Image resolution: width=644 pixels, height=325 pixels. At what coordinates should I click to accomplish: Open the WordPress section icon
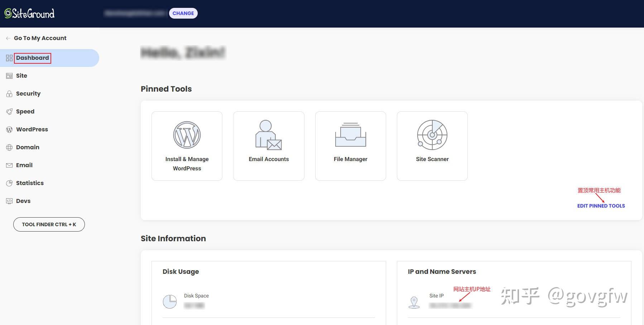tap(9, 129)
